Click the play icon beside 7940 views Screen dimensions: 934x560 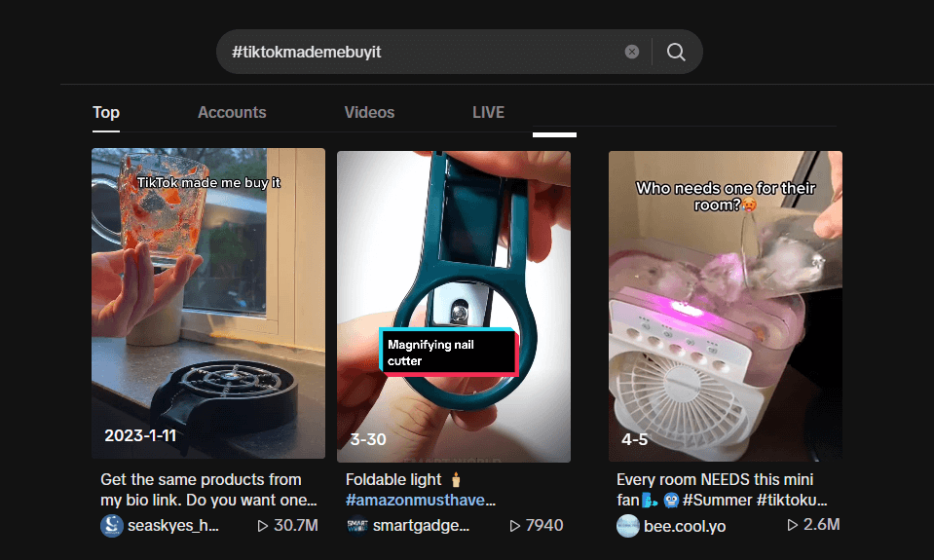click(514, 526)
